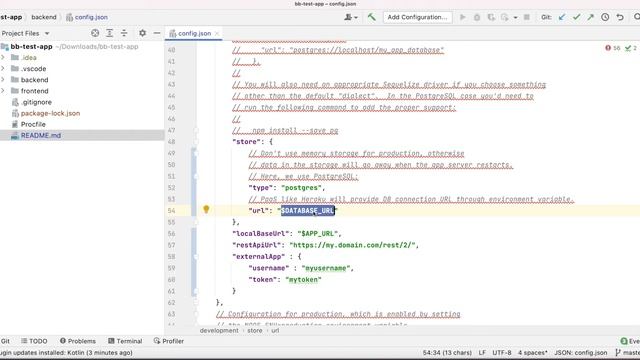Expand the .vscode folder
This screenshot has width=640, height=360.
click(x=3, y=69)
